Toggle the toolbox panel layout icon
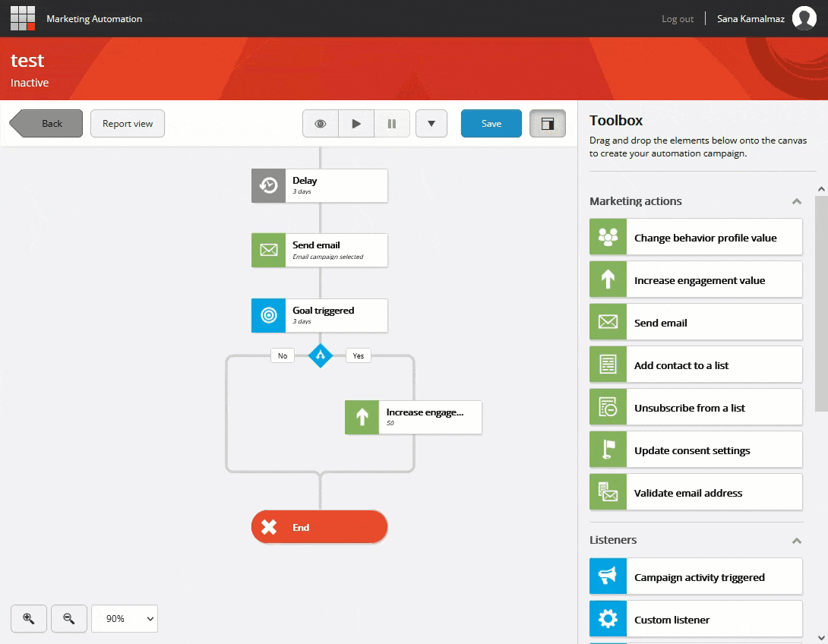The image size is (828, 644). click(x=548, y=124)
